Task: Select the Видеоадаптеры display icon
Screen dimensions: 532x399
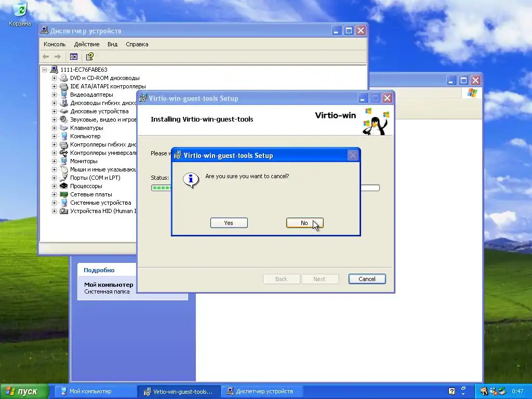Action: (x=64, y=95)
